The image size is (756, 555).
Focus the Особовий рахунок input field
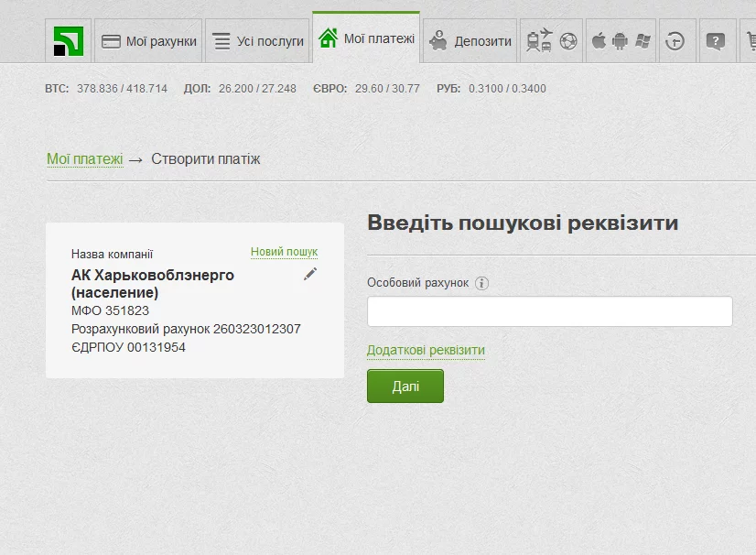tap(550, 311)
